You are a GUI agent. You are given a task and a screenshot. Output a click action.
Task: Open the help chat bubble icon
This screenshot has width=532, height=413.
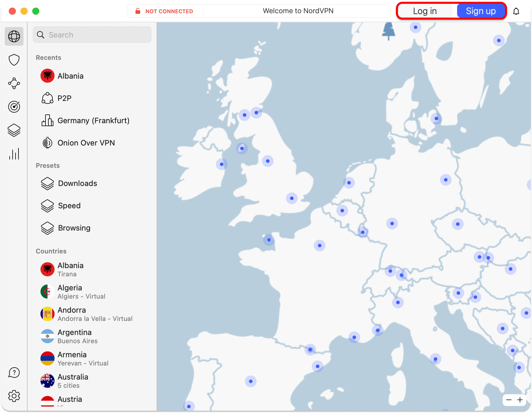(14, 373)
